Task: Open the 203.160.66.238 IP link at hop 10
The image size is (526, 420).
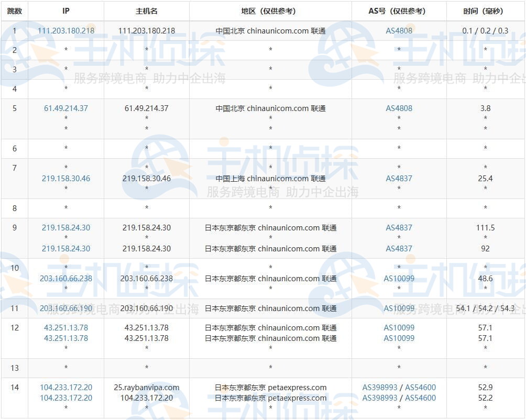Action: pos(65,279)
